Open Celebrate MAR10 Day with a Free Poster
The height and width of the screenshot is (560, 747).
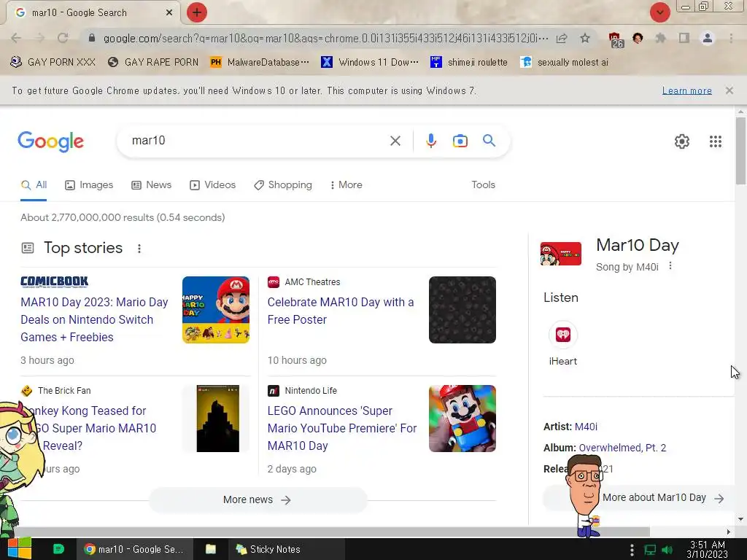341,311
